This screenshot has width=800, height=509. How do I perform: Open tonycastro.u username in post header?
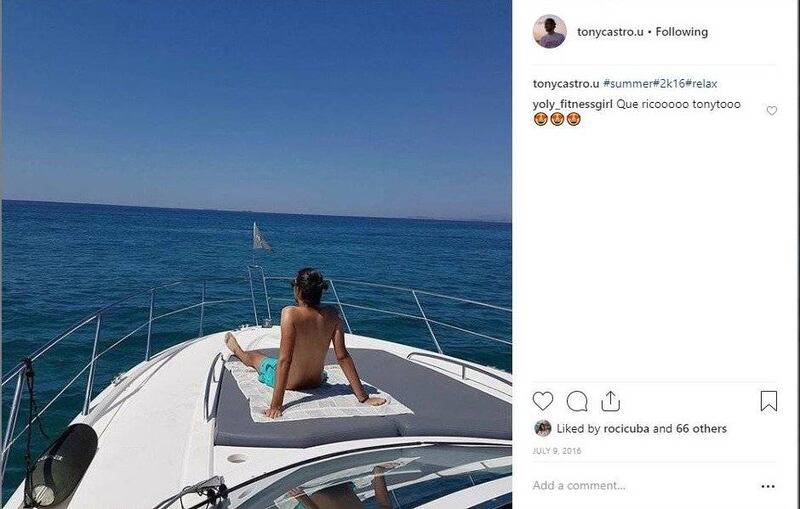coord(610,32)
